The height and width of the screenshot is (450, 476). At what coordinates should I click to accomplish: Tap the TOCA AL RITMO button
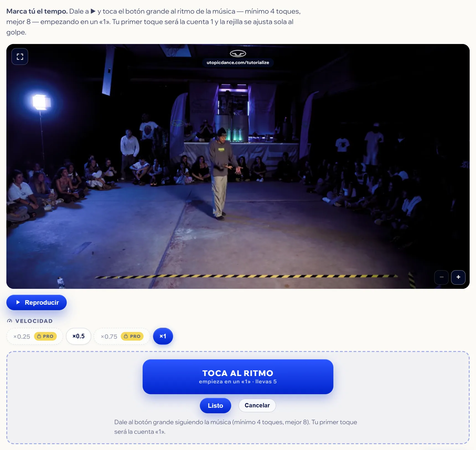(238, 377)
